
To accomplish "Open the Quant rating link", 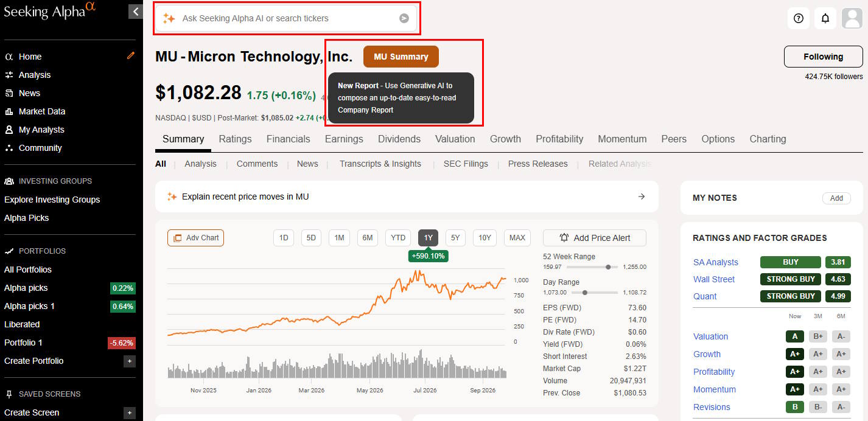I will (x=705, y=296).
